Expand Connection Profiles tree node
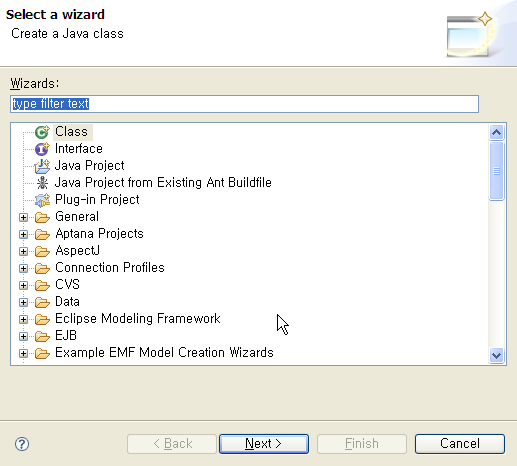517x466 pixels. (23, 268)
